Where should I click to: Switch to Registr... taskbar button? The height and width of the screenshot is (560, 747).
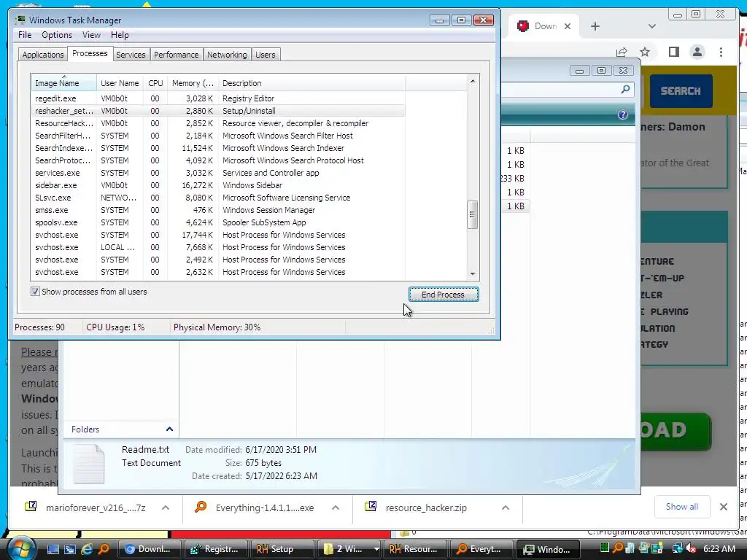click(x=216, y=549)
